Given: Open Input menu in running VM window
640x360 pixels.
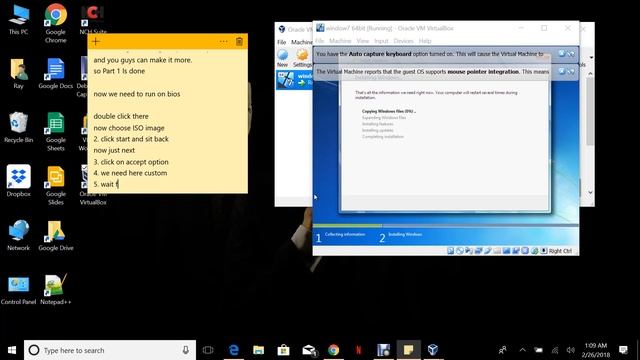Looking at the screenshot, I should (x=381, y=41).
